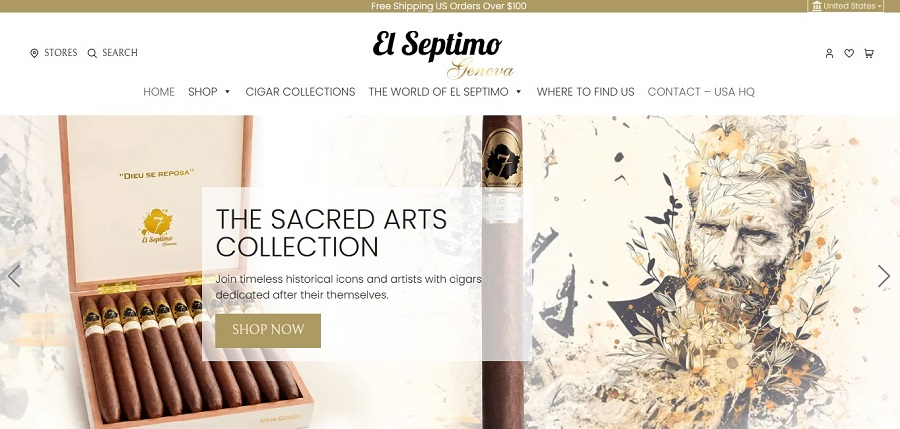
Task: Click The Sacred Arts Collection heading
Action: [331, 233]
